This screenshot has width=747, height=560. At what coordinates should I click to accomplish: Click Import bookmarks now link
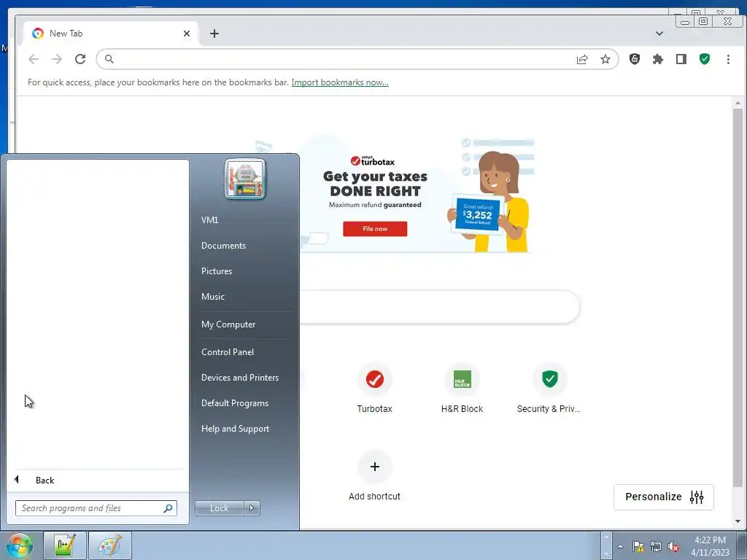340,82
